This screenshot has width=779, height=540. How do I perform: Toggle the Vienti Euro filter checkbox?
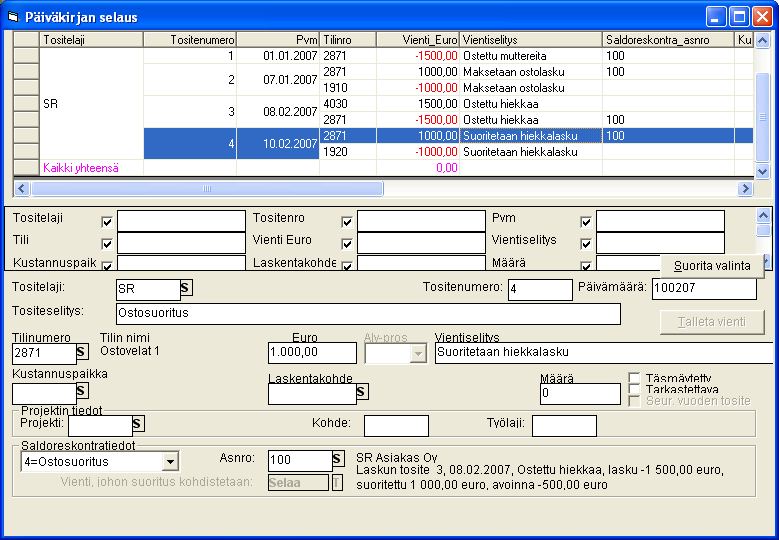(x=347, y=244)
